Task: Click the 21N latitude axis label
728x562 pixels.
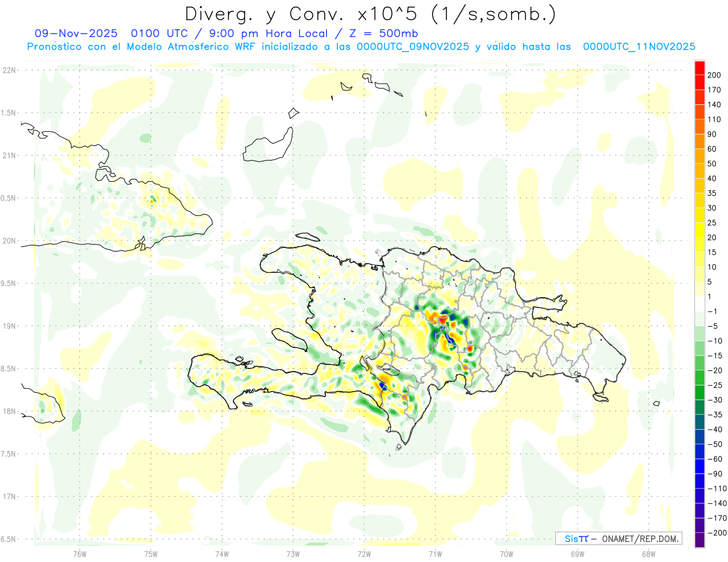Action: (8, 155)
